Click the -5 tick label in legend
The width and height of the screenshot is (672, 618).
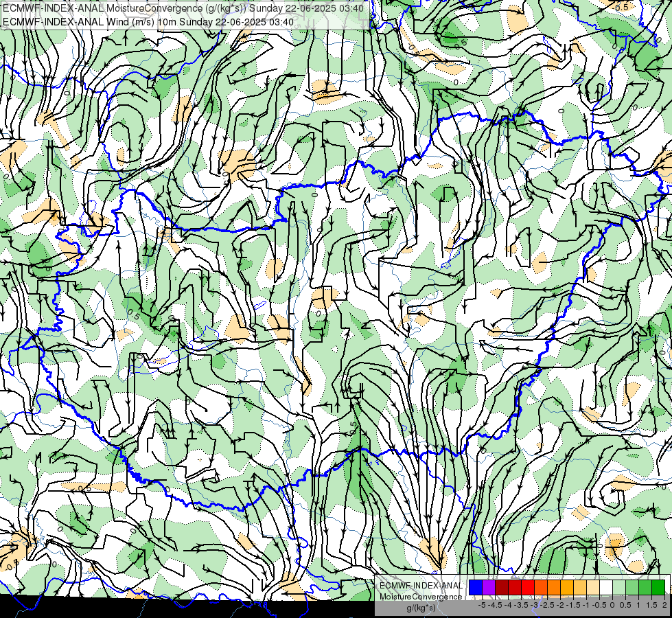(x=482, y=605)
